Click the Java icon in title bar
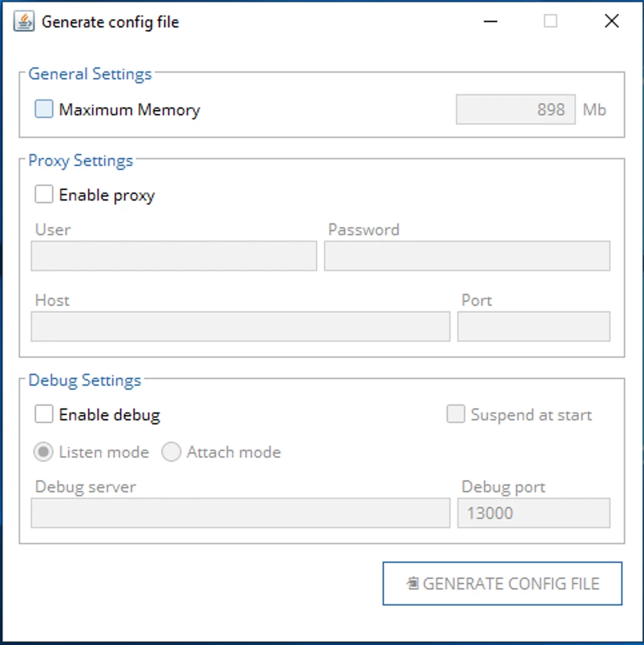 [x=24, y=21]
